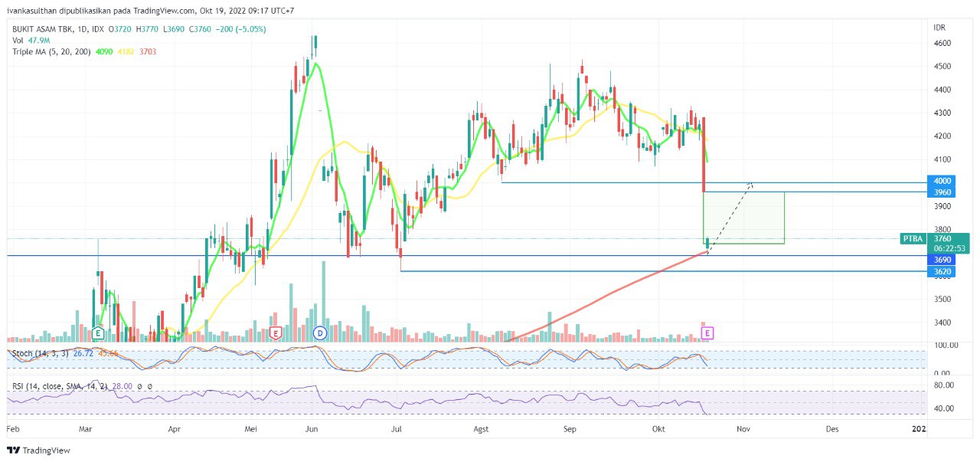Click the blue 3620 price level label
Viewport: 980px width, 462px height.
pos(942,272)
